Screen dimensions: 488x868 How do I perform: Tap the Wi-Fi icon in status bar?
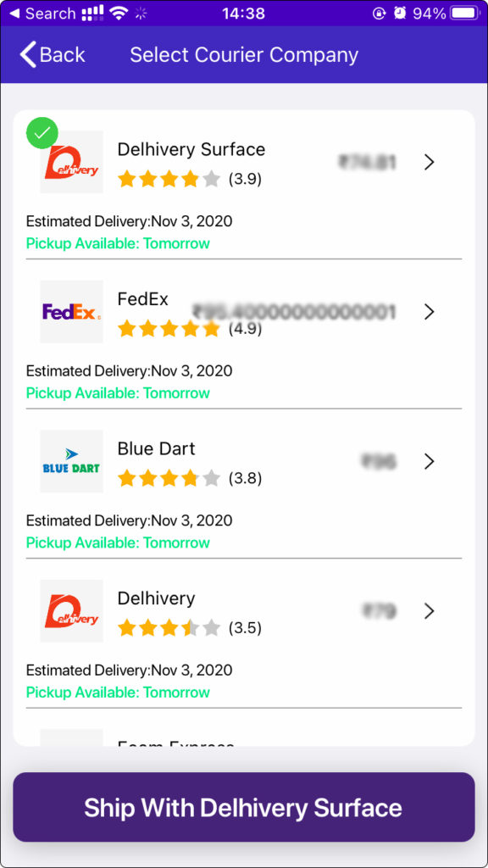[x=119, y=14]
